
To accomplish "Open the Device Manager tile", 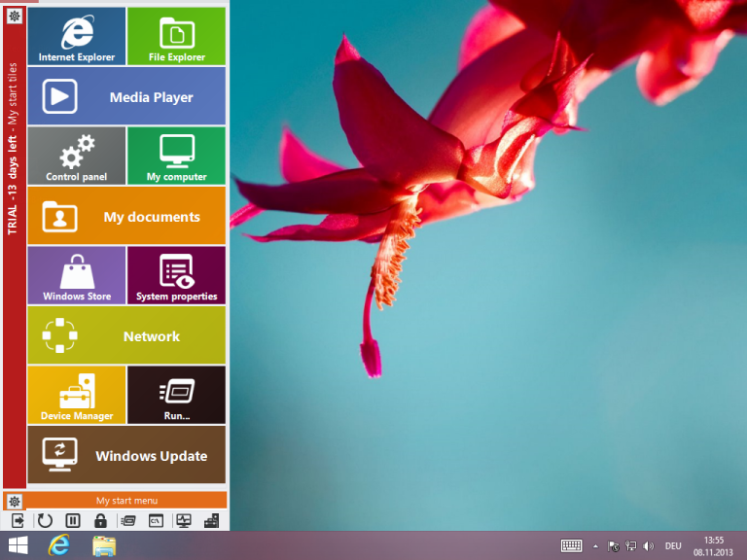I will pos(77,395).
